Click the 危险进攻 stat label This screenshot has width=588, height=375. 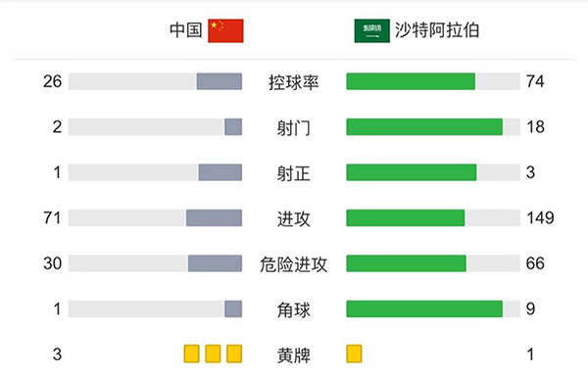pos(294,264)
